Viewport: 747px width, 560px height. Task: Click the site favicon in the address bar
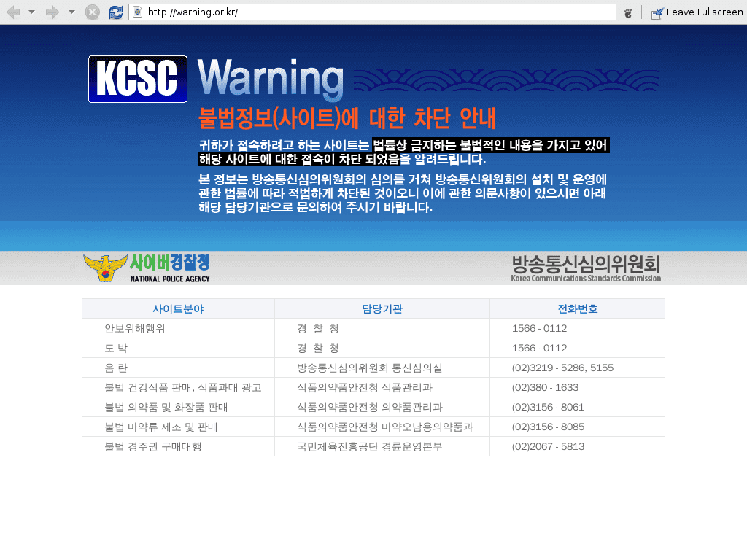137,12
